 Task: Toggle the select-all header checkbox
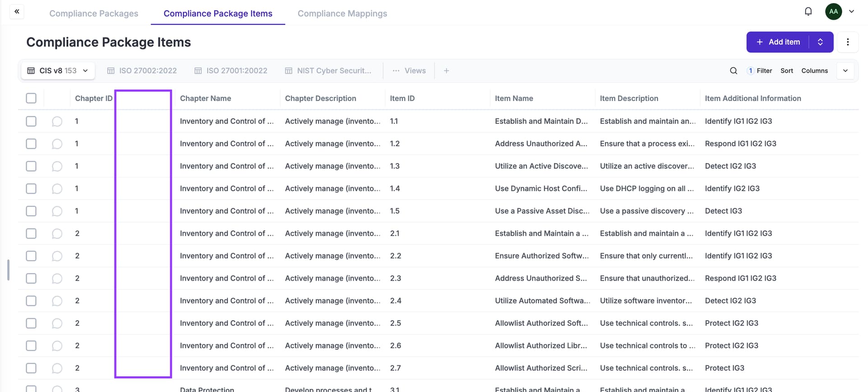pos(31,98)
